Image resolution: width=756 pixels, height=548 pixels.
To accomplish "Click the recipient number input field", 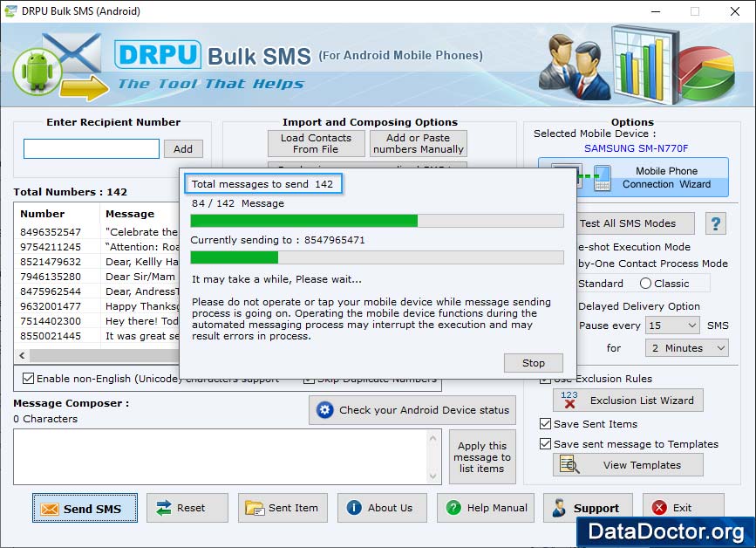I will coord(92,148).
